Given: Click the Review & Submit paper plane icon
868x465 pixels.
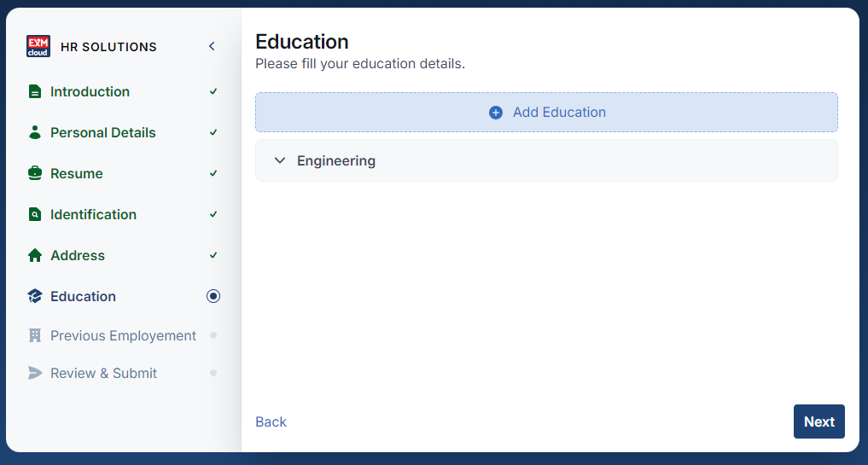Looking at the screenshot, I should point(35,373).
